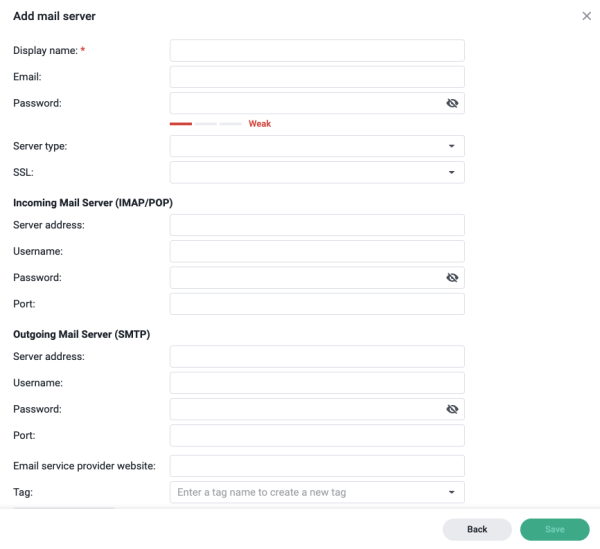
Task: Select the outgoing SMTP Server address field
Action: [x=317, y=356]
